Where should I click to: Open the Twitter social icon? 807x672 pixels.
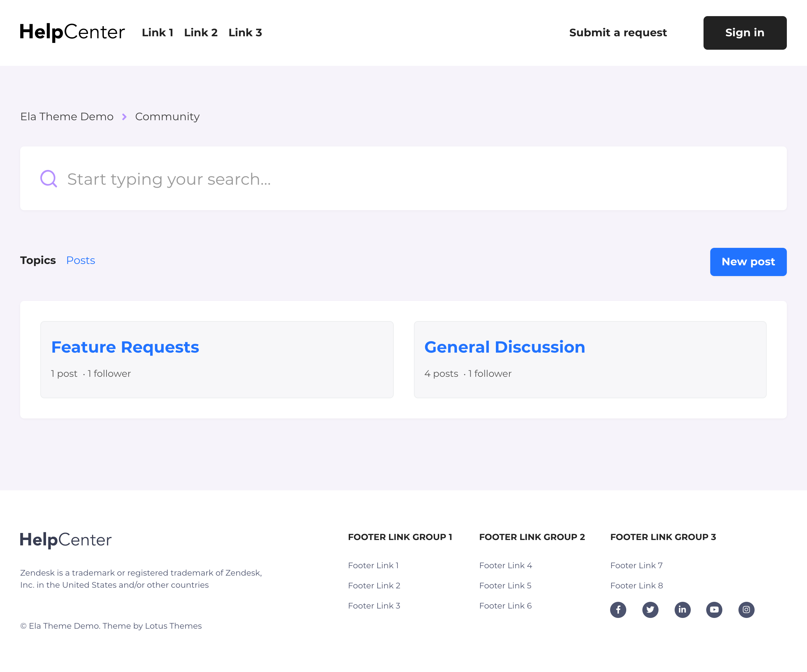pyautogui.click(x=650, y=610)
